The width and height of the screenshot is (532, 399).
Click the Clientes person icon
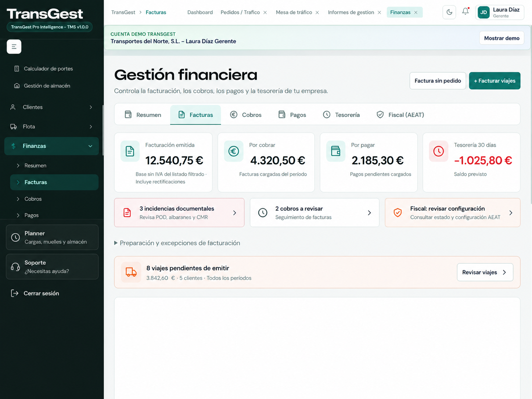point(13,107)
